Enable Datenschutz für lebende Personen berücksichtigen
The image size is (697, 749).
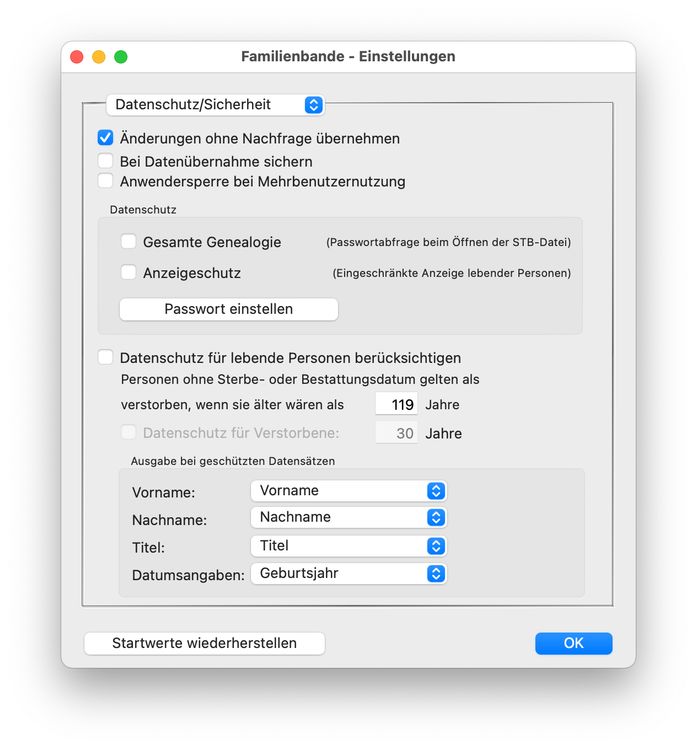click(105, 357)
